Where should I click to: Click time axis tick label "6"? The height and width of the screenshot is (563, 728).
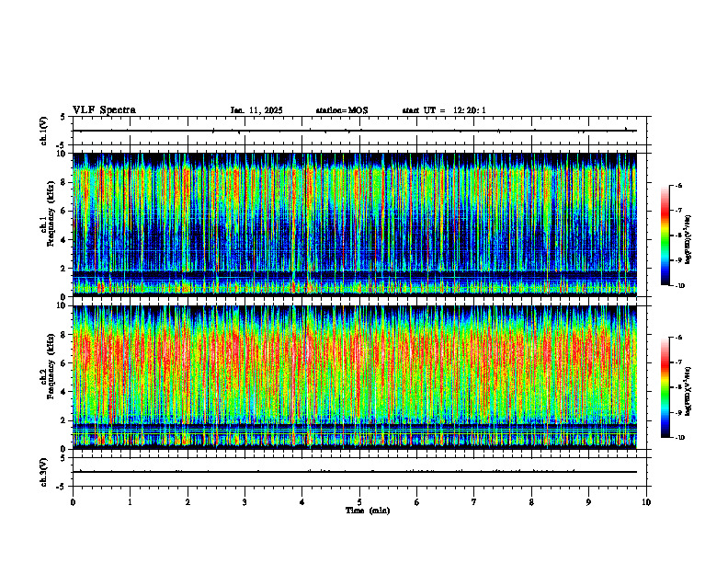[x=416, y=502]
